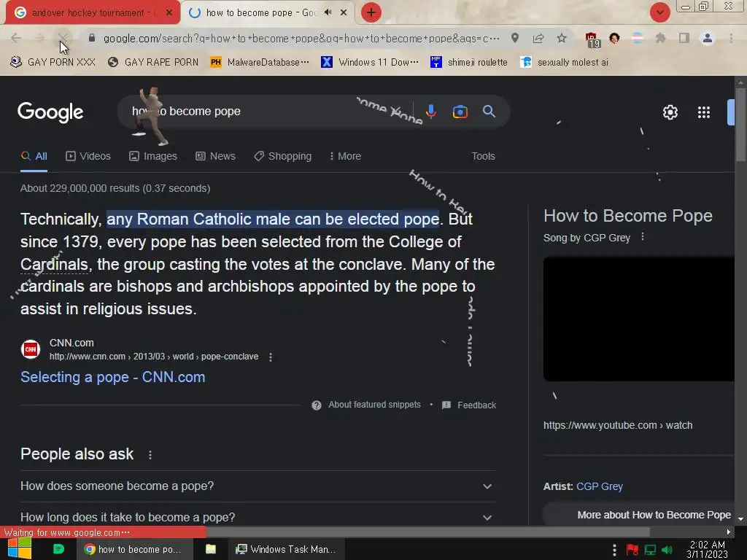747x560 pixels.
Task: Expand How does someone become a pope
Action: click(258, 486)
